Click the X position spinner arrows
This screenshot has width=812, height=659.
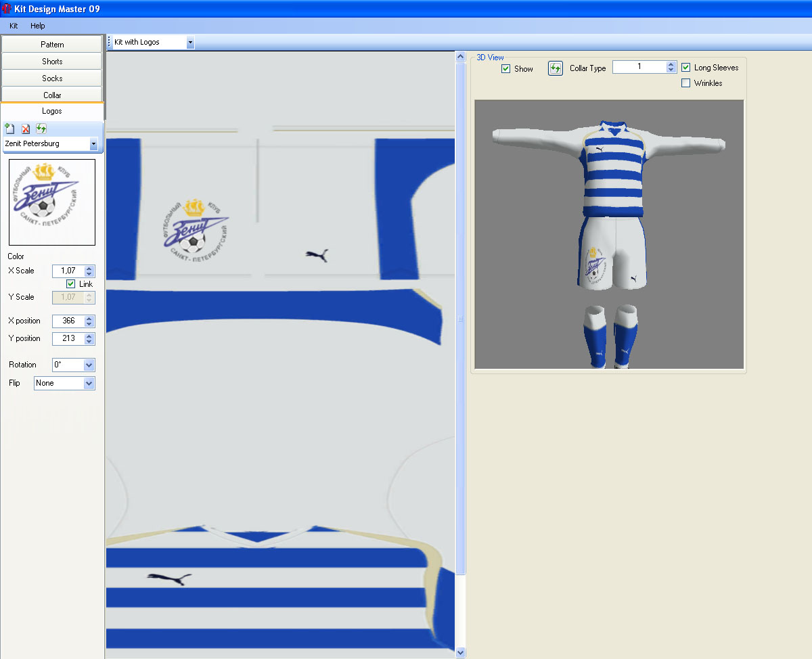point(89,321)
